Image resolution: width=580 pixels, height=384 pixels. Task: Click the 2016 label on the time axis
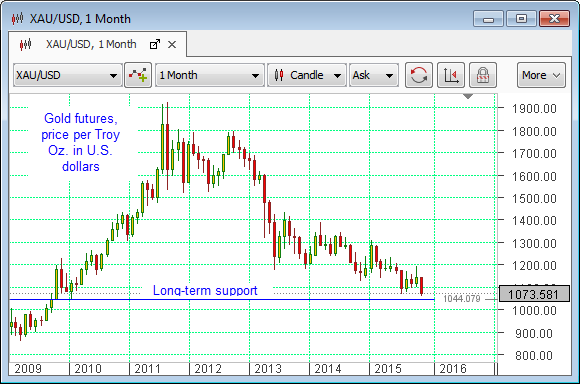tap(453, 369)
